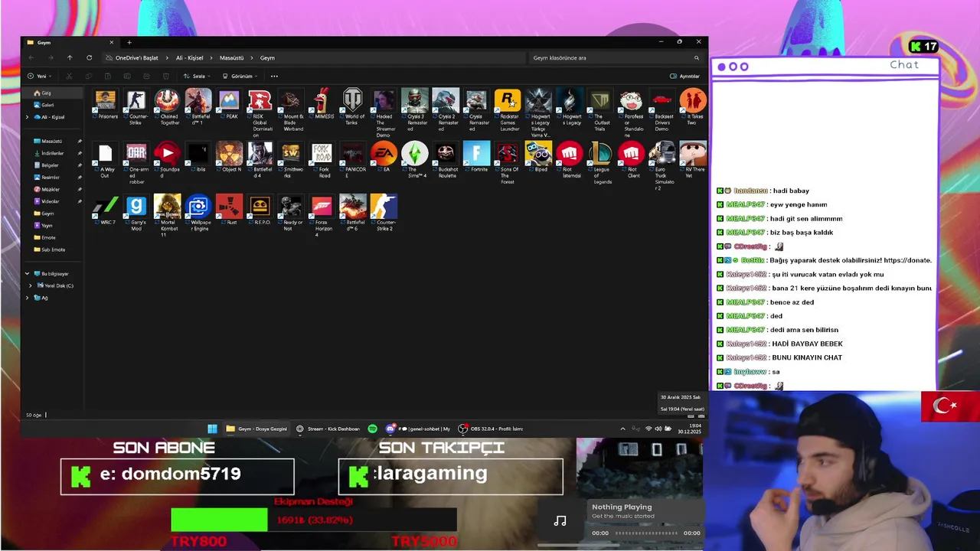Click the Buckshot Roulette shortcut
Screen dimensions: 980x551
[x=446, y=160]
